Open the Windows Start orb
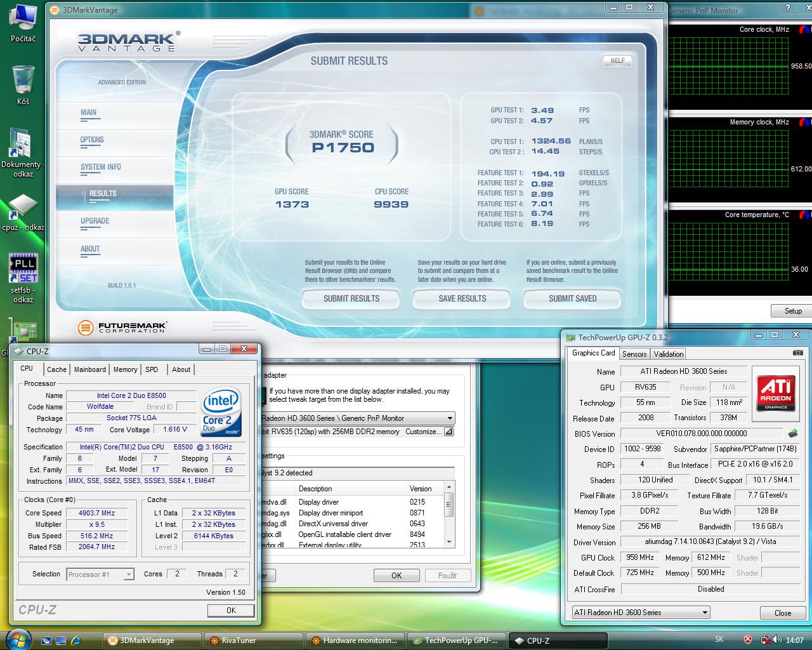812x650 pixels. tap(18, 639)
